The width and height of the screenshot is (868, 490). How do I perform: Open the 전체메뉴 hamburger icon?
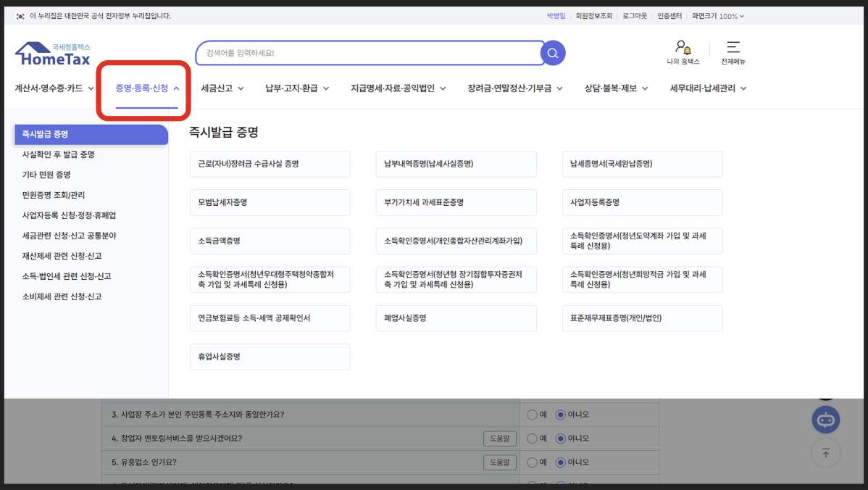click(733, 48)
